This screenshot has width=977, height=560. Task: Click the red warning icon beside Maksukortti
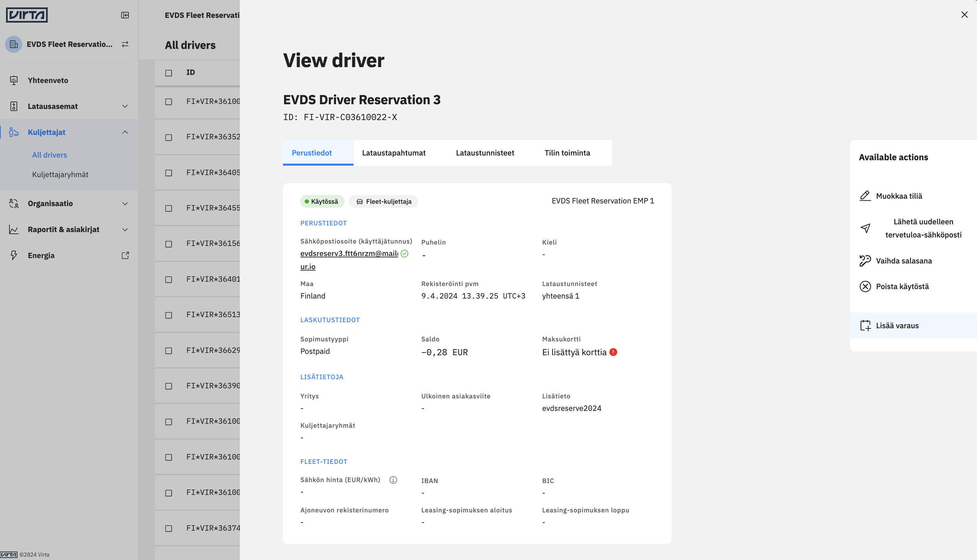click(613, 352)
